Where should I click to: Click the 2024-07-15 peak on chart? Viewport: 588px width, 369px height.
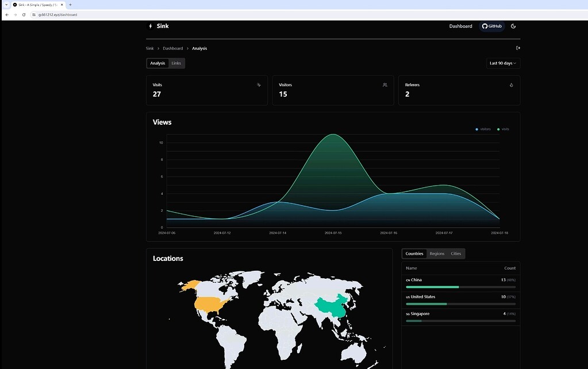click(333, 134)
